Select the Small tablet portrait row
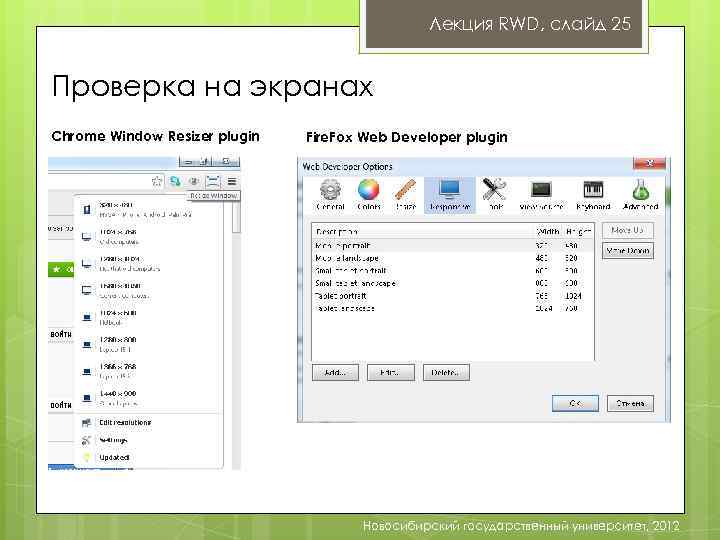Screen dimensions: 720x540 [452, 271]
